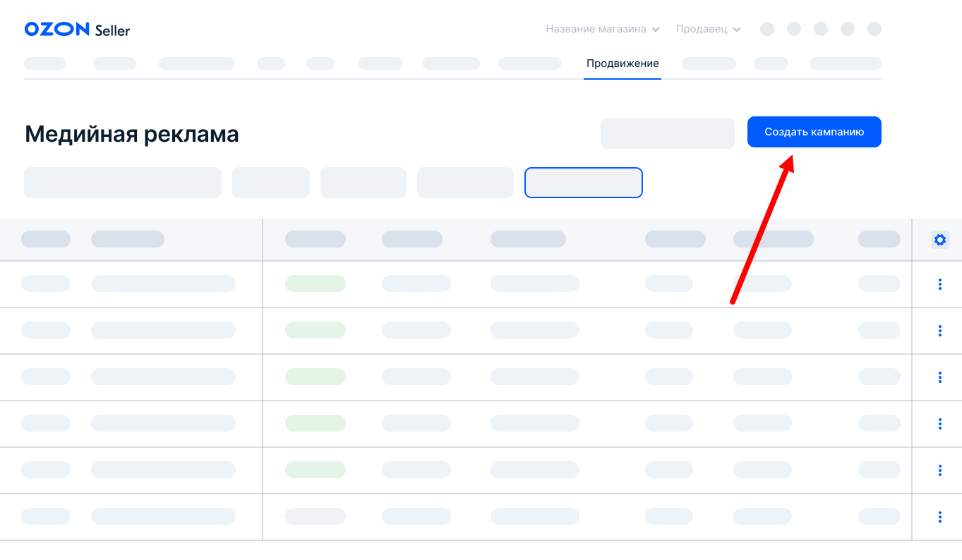Image resolution: width=962 pixels, height=560 pixels.
Task: Click the rightmost circular header icon
Action: (x=874, y=29)
